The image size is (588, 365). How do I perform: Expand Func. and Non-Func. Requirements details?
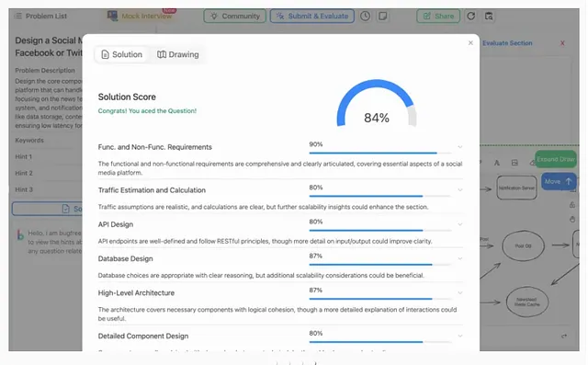[459, 147]
